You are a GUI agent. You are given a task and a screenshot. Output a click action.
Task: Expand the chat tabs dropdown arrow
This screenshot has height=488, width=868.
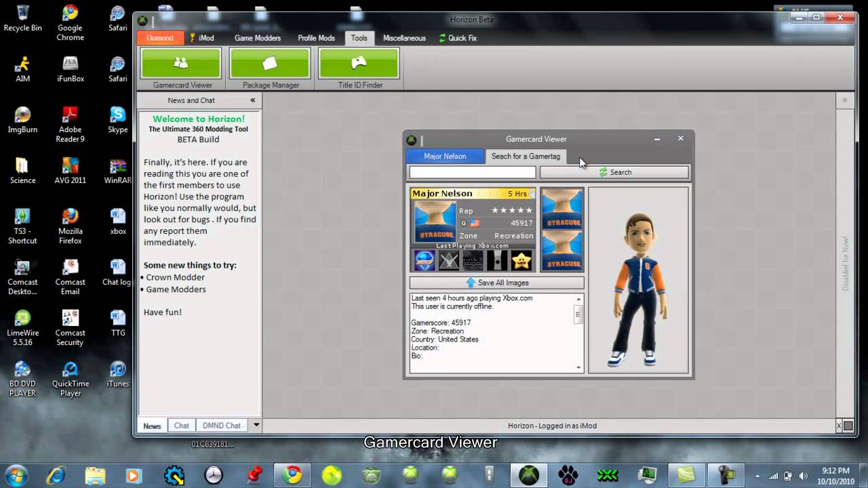click(256, 426)
